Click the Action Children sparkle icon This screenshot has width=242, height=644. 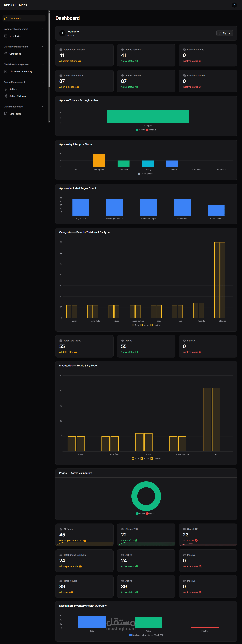pos(6,96)
